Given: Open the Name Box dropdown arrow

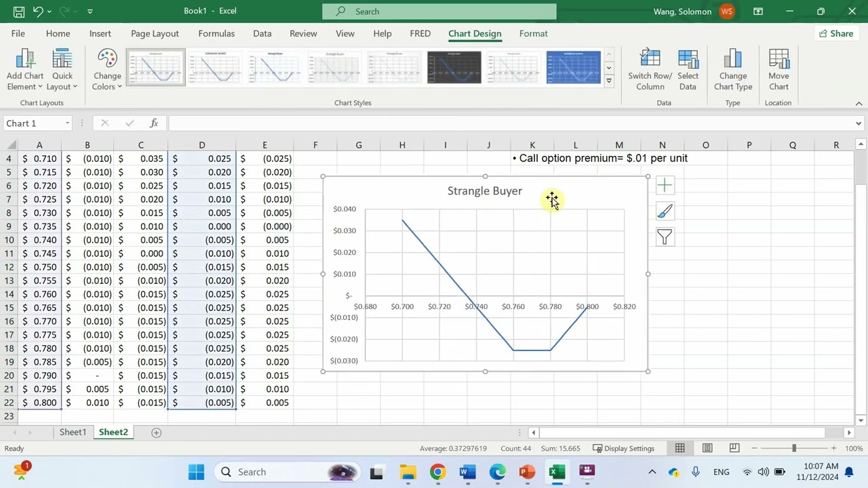Looking at the screenshot, I should pos(67,123).
